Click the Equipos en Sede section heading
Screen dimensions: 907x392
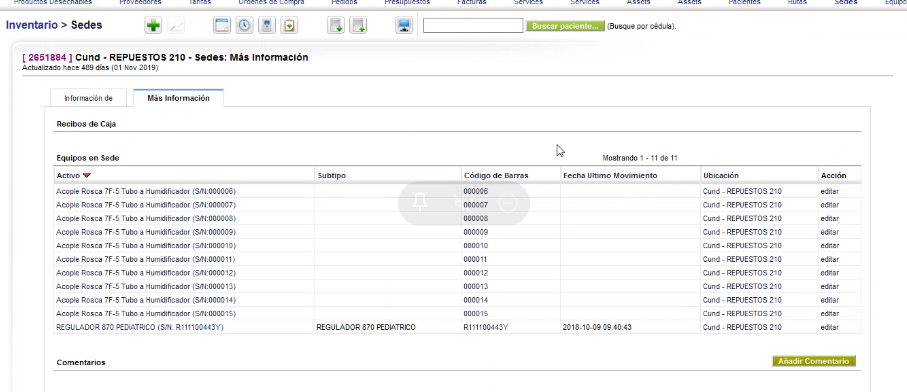(x=88, y=158)
